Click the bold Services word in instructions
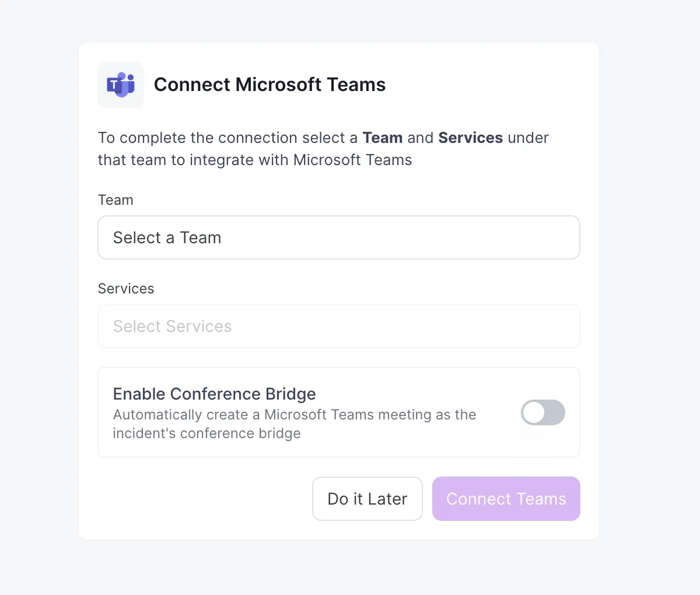This screenshot has height=595, width=700. click(471, 138)
